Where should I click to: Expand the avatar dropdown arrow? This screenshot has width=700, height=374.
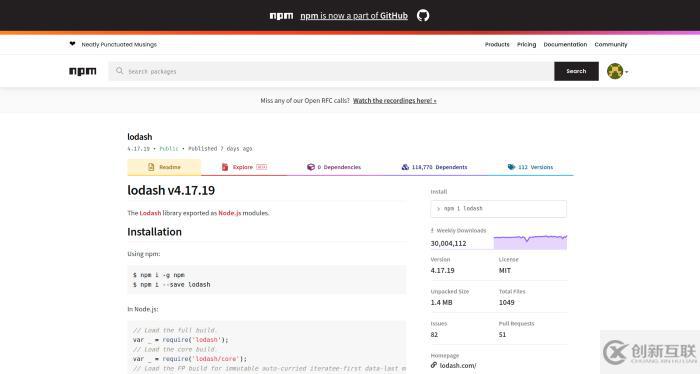click(627, 72)
